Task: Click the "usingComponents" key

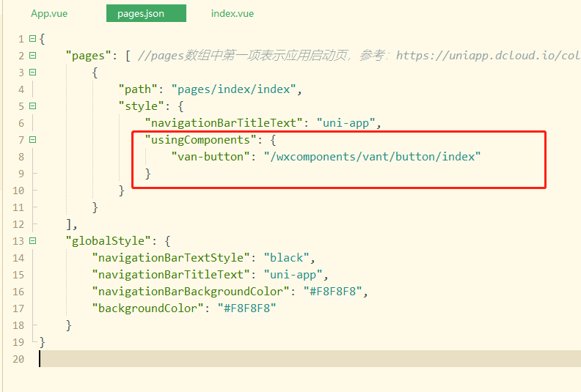Action: [x=200, y=140]
